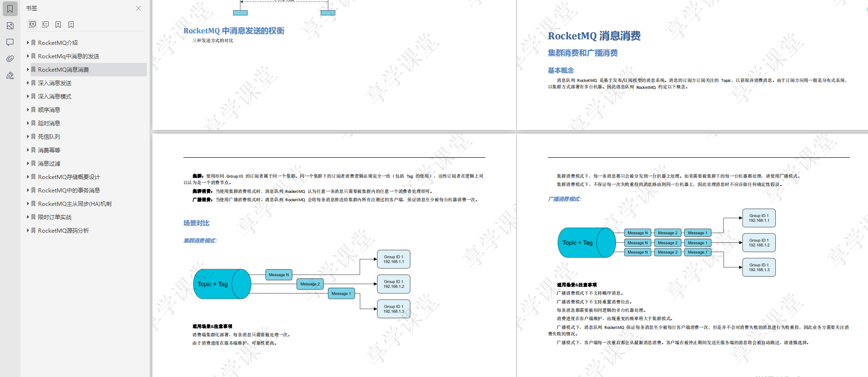868x377 pixels.
Task: Open the 消费幂等 bookmark
Action: pyautogui.click(x=49, y=150)
